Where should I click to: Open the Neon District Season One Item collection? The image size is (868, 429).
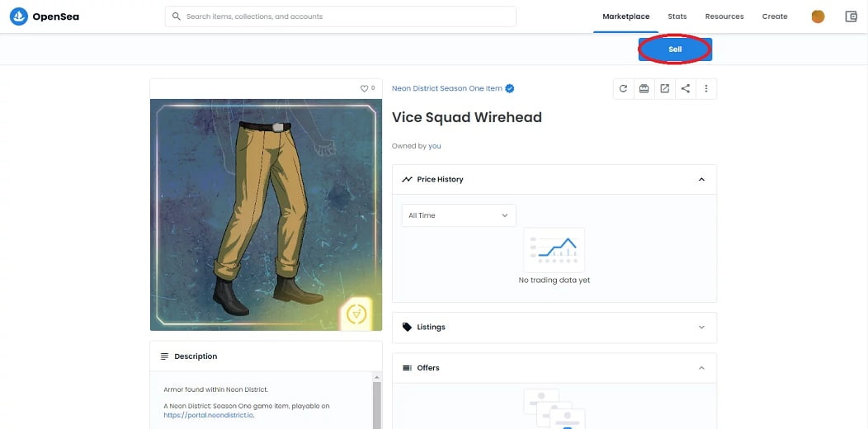tap(446, 88)
